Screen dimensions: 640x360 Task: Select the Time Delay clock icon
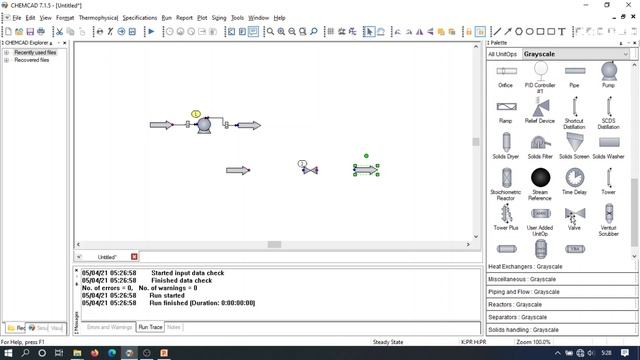(575, 178)
